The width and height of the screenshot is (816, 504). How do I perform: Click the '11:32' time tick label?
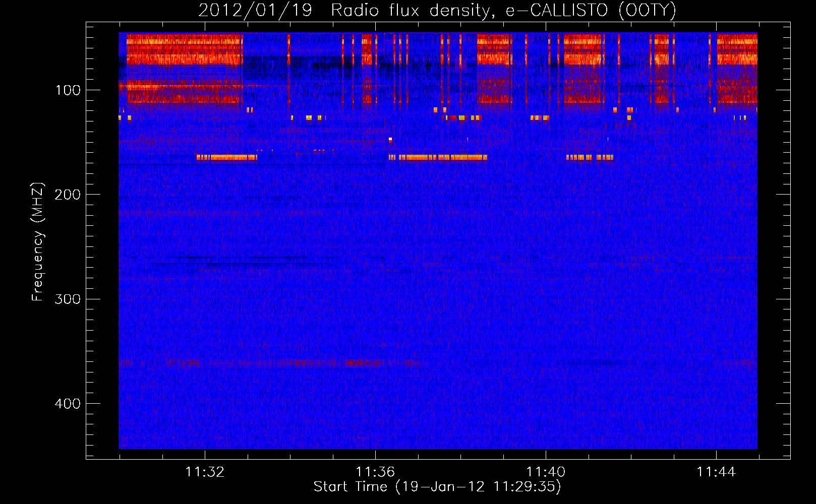205,472
